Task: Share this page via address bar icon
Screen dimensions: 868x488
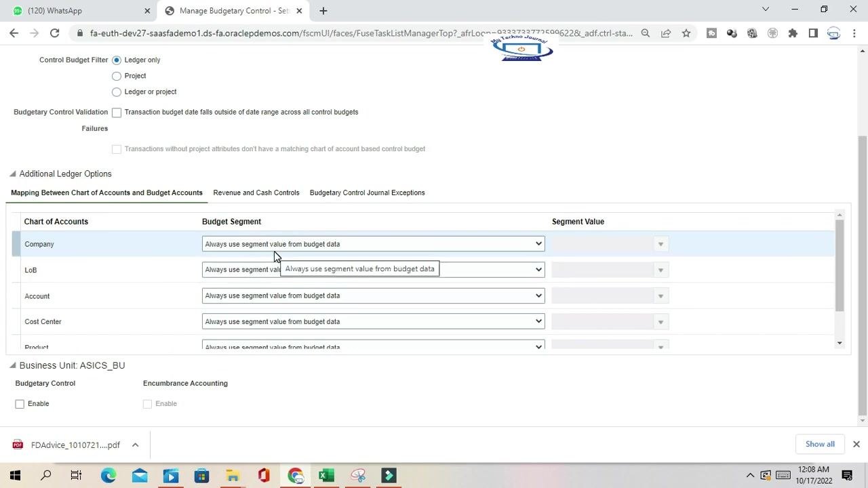Action: 666,33
